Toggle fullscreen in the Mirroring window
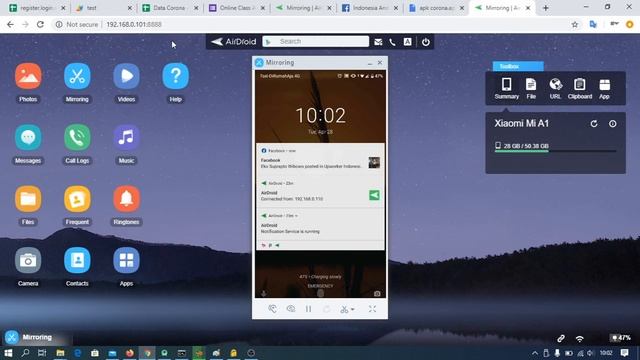This screenshot has height=360, width=640. tap(372, 309)
